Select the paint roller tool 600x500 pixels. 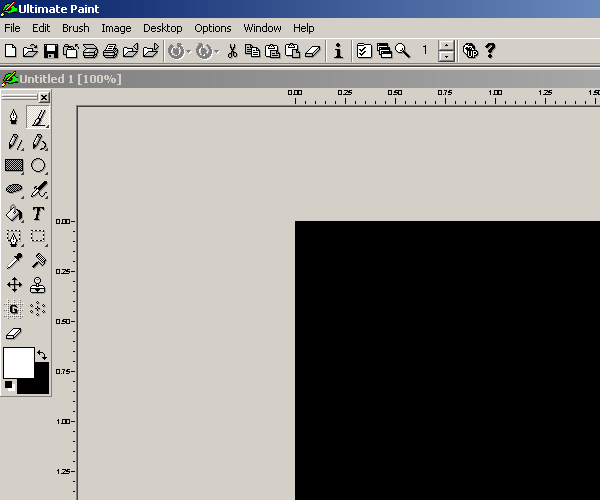click(x=38, y=261)
